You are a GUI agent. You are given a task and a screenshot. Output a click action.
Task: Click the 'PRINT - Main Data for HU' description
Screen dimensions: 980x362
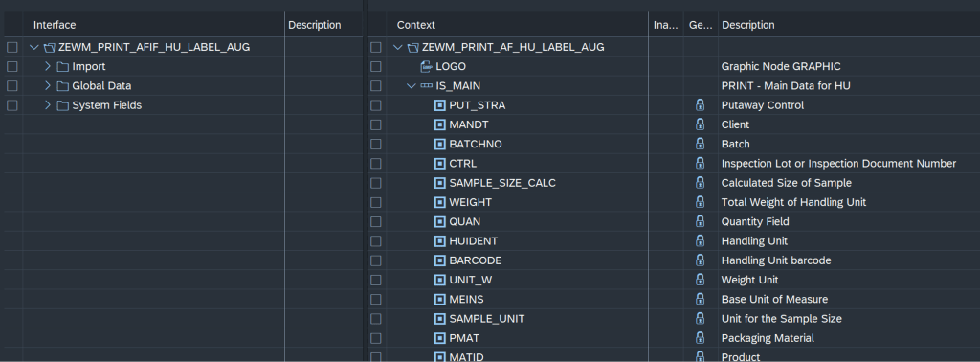click(x=786, y=86)
